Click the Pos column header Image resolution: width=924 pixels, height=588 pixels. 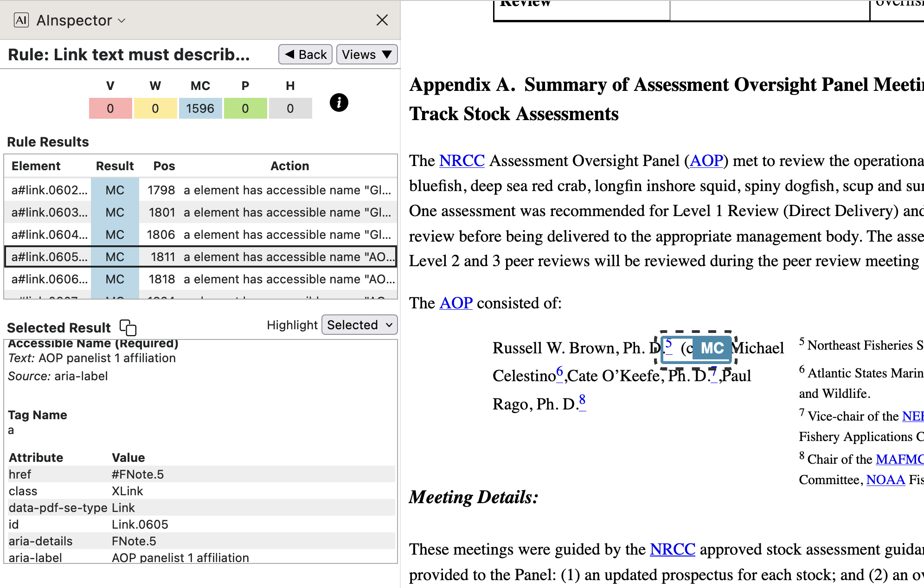pyautogui.click(x=164, y=166)
